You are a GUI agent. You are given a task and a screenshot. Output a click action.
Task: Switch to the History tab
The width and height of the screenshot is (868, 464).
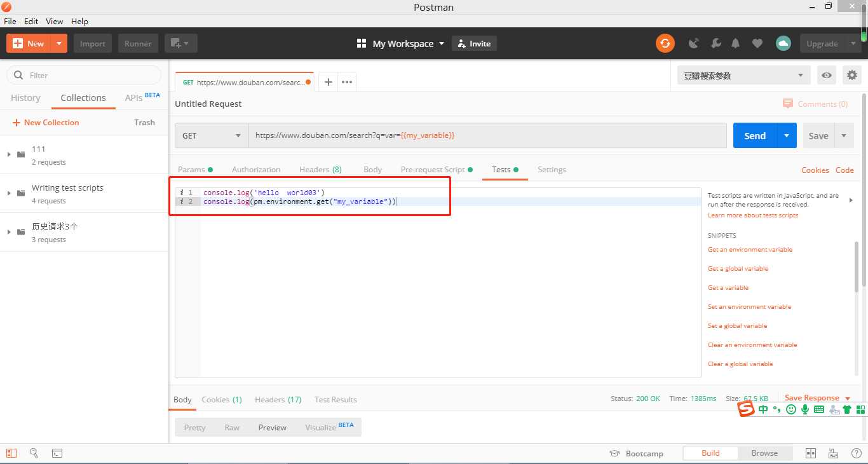(25, 98)
